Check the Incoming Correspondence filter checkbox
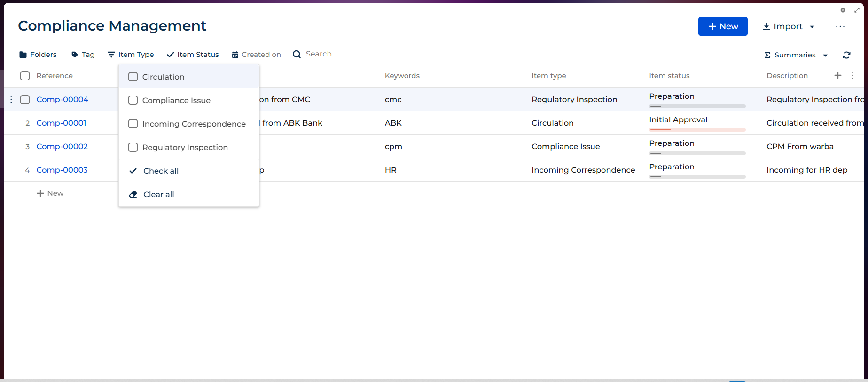Screen dimensions: 868x382 point(133,124)
